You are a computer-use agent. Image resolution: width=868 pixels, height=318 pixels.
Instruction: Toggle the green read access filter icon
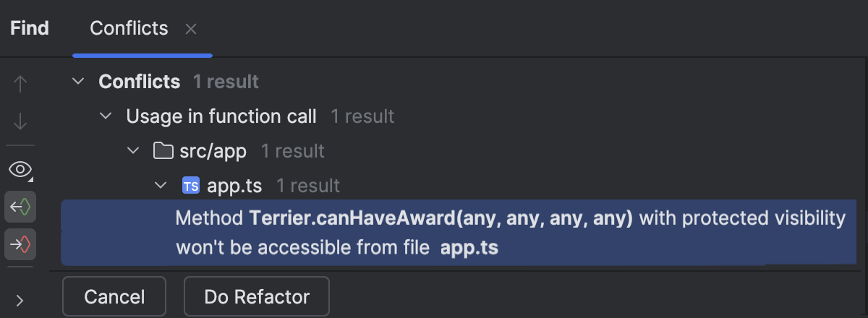coord(20,207)
